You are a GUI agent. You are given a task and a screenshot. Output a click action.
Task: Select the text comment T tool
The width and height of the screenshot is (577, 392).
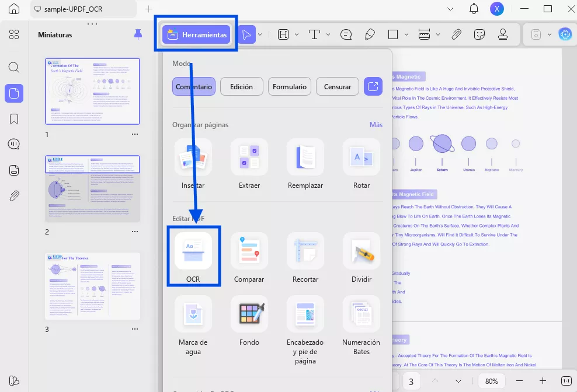[314, 34]
